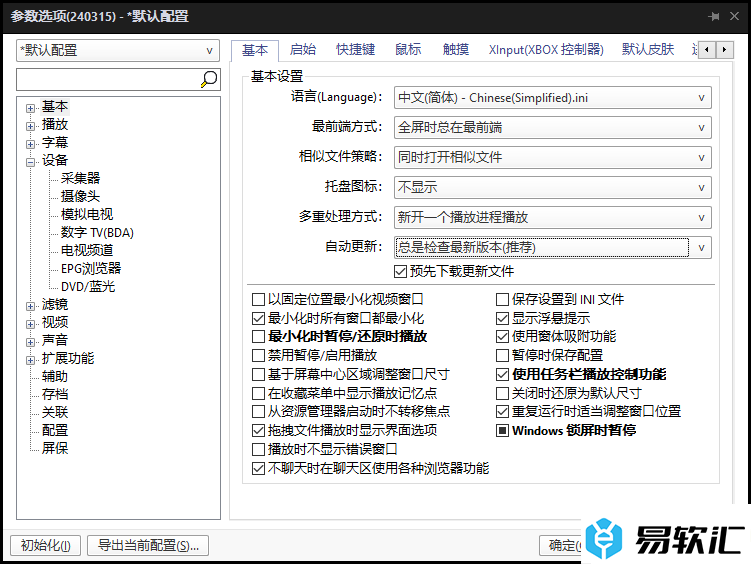
Task: Enable 播放时不显示错误窗口
Action: pyautogui.click(x=258, y=450)
